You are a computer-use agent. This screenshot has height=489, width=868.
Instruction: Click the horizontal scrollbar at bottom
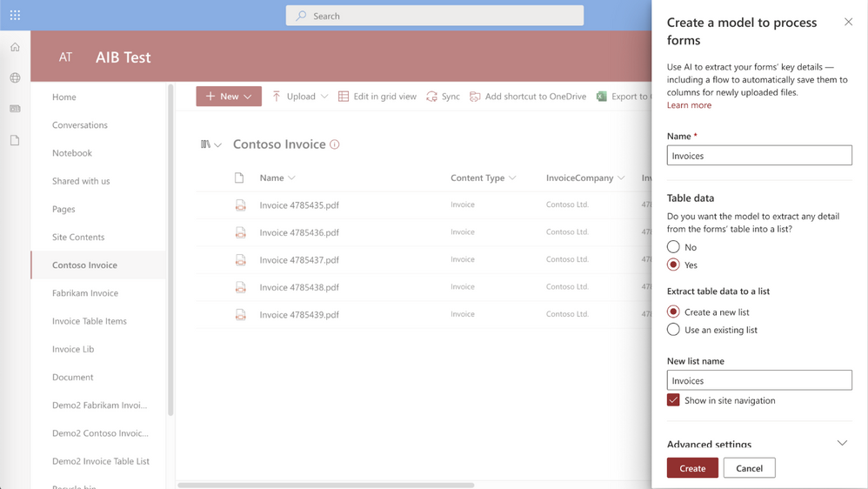(326, 485)
